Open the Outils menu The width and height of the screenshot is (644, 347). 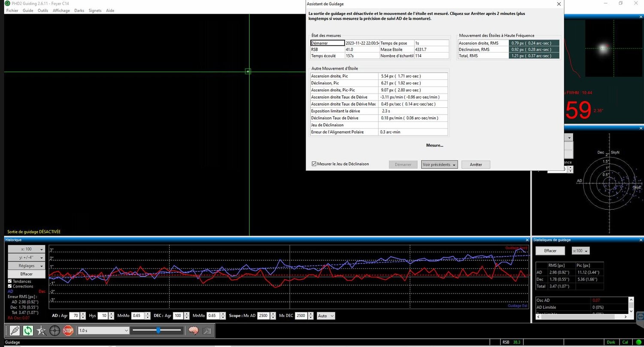43,10
